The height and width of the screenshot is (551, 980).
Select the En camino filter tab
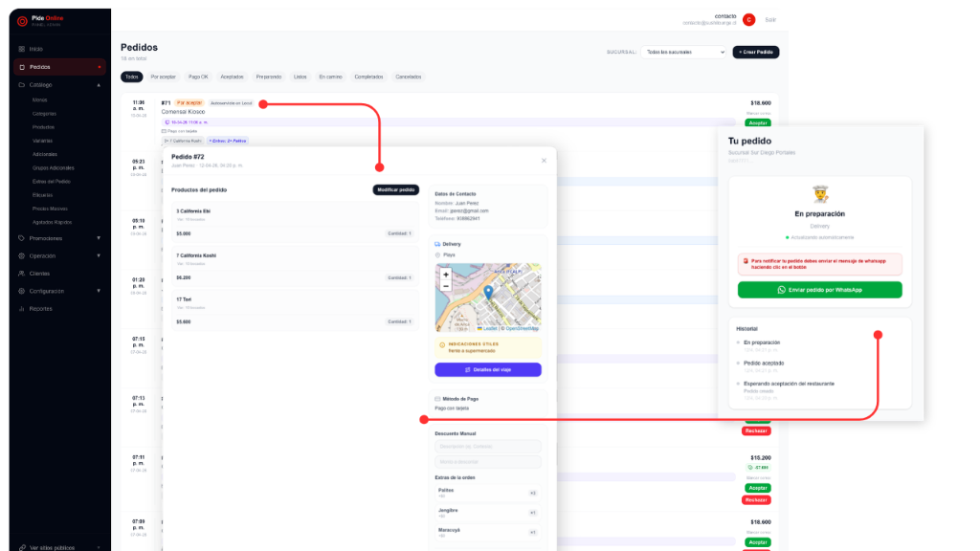click(331, 77)
